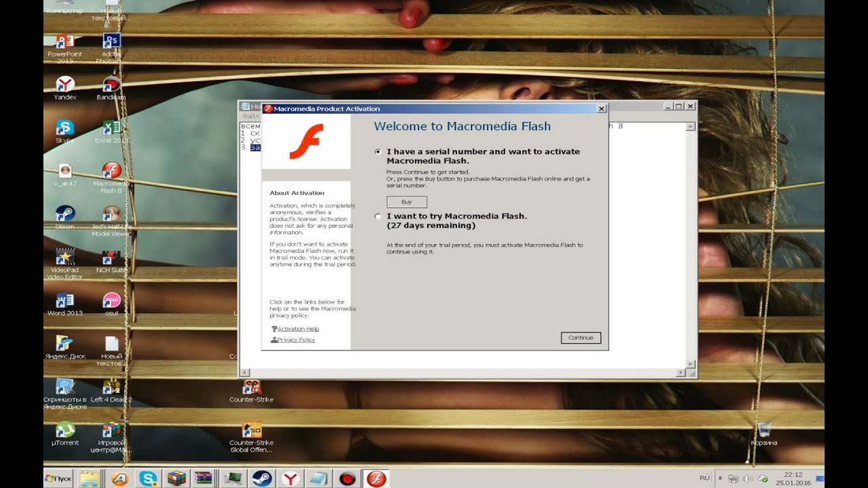Launch Macromedia Flash 8 desktop shortcut

click(111, 178)
